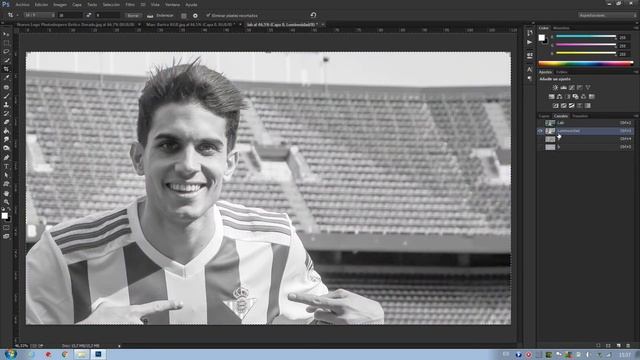Select the Magic Wand tool

coord(6,60)
